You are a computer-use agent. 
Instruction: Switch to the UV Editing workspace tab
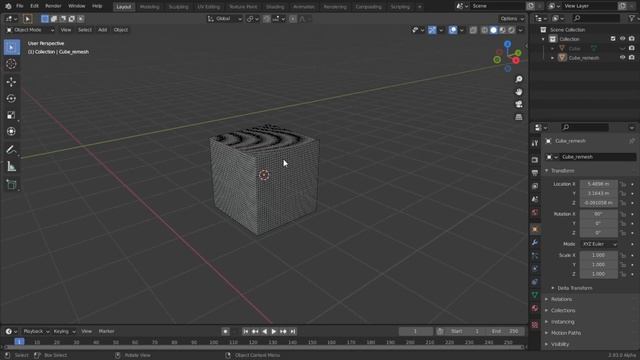209,7
